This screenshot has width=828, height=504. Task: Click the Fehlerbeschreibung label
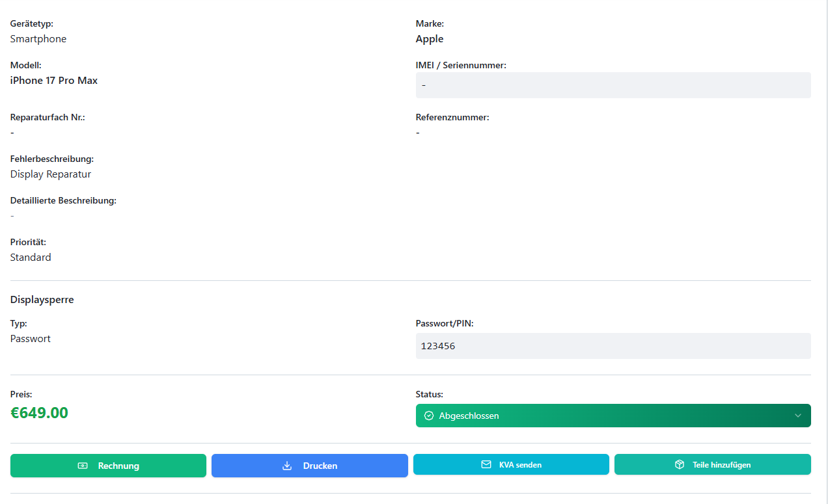point(52,159)
